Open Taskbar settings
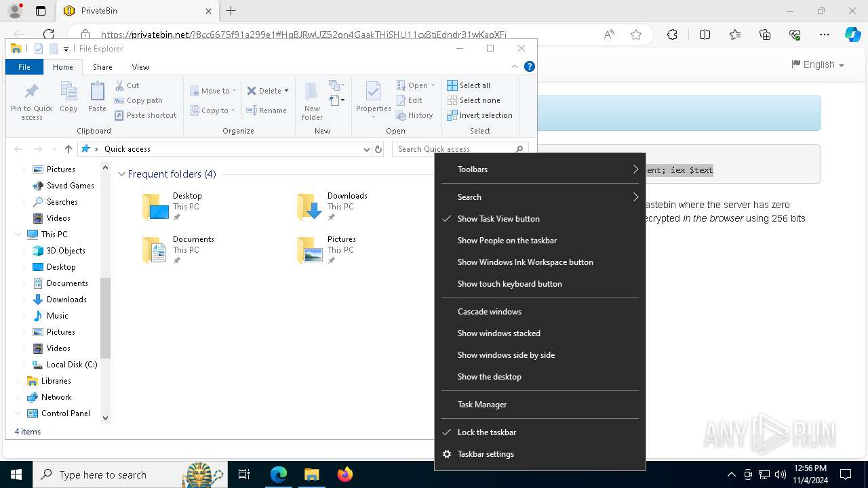The width and height of the screenshot is (868, 488). pyautogui.click(x=540, y=454)
